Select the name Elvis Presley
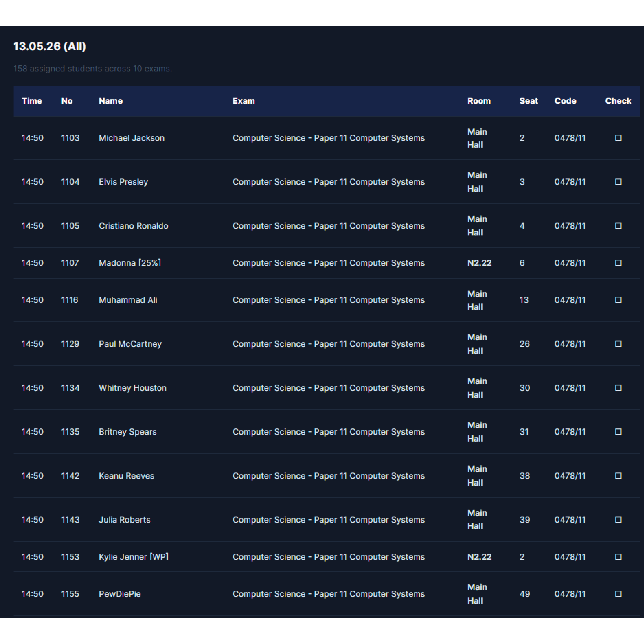 click(123, 182)
